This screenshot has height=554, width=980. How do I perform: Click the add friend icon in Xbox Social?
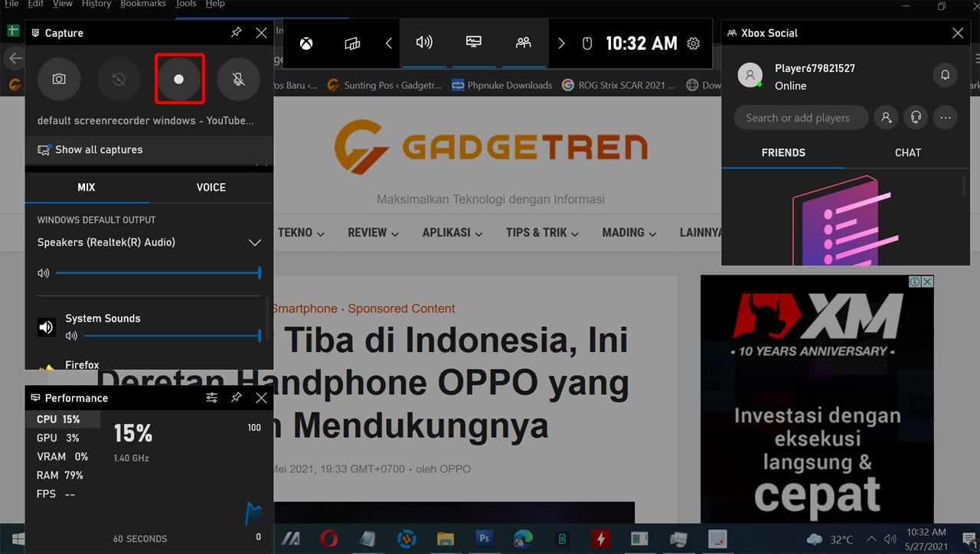[x=886, y=118]
